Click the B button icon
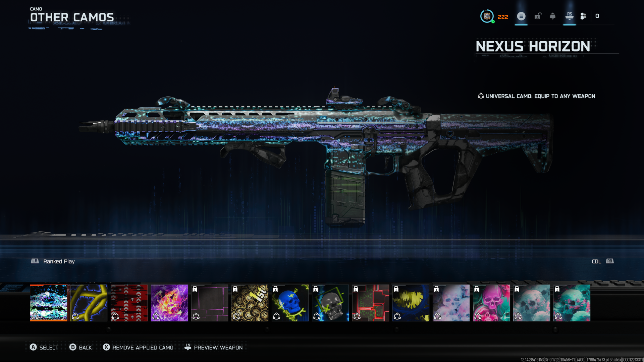The height and width of the screenshot is (362, 644). point(73,347)
